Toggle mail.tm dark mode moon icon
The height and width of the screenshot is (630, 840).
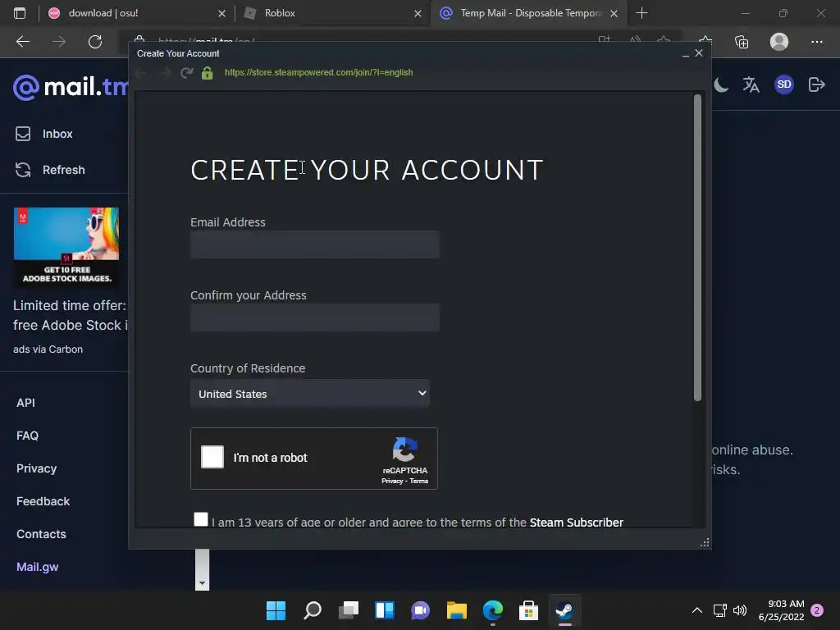pos(720,84)
